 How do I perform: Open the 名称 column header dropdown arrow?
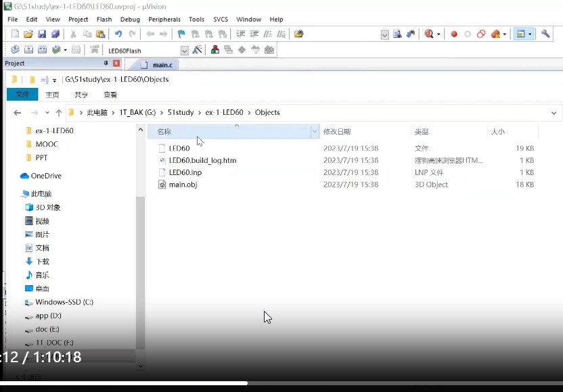(315, 132)
